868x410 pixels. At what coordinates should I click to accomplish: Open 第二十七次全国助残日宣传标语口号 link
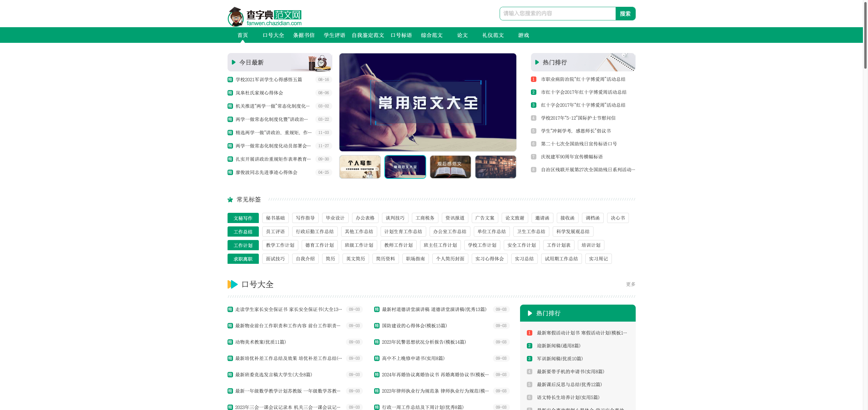(579, 144)
